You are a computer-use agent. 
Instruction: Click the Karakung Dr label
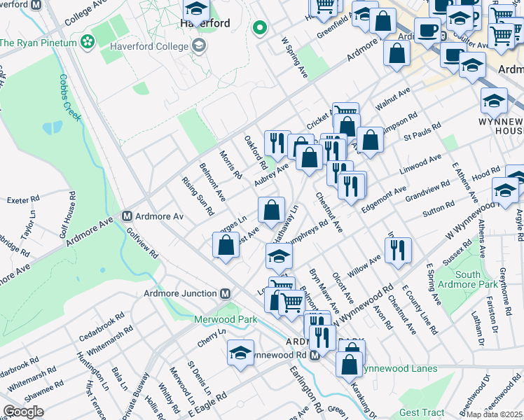pos(364,400)
